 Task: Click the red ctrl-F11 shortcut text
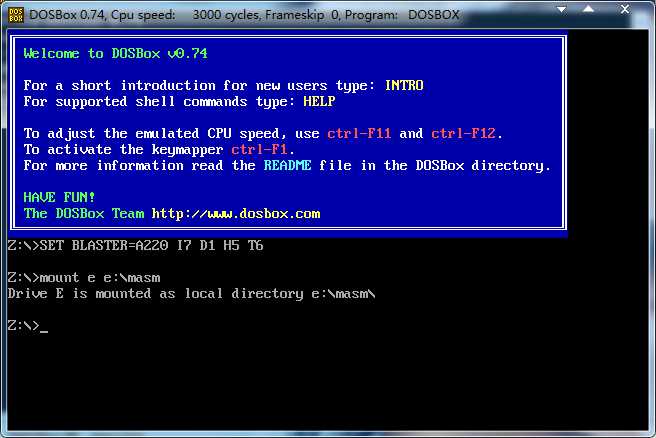coord(359,133)
